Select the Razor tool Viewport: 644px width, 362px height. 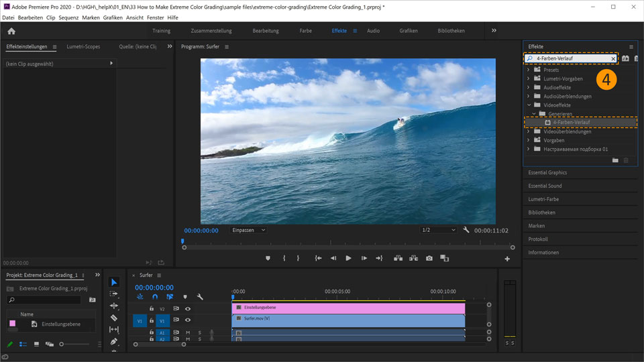tap(113, 318)
